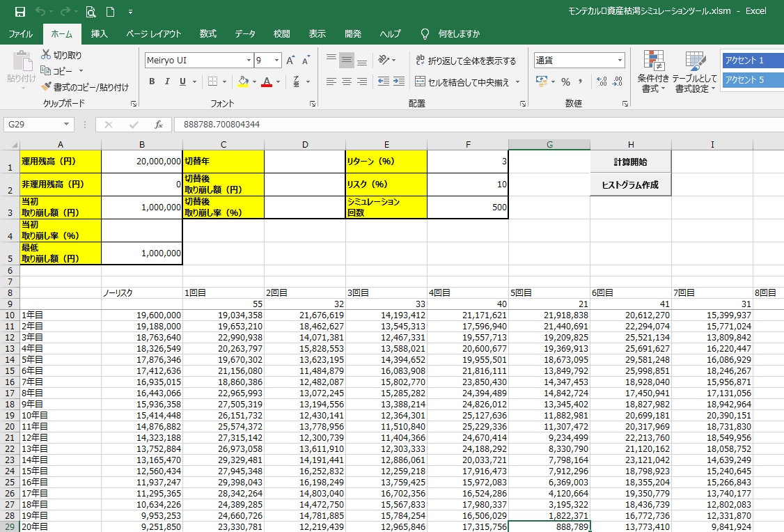Apply comma style number format
Screen dimensions: 784x532
click(581, 81)
